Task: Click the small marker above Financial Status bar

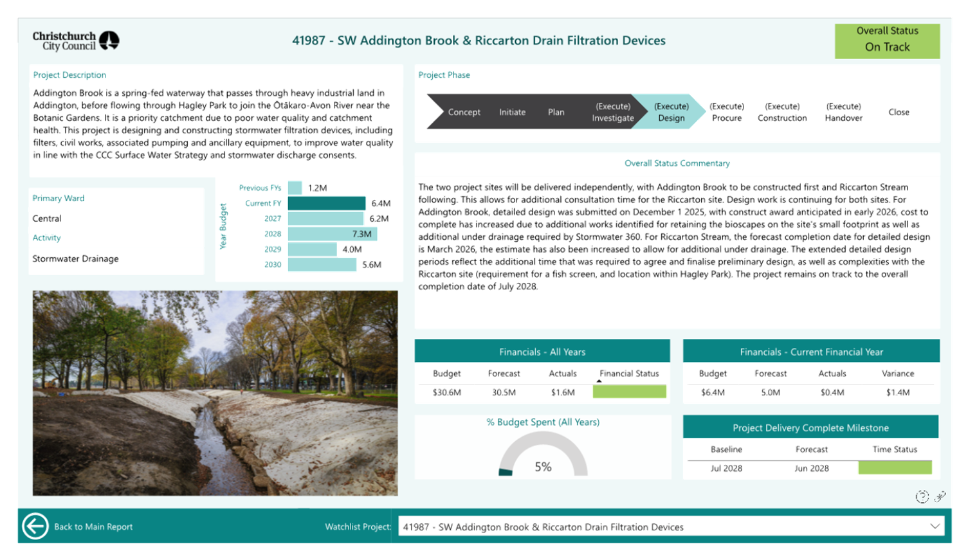Action: click(599, 381)
